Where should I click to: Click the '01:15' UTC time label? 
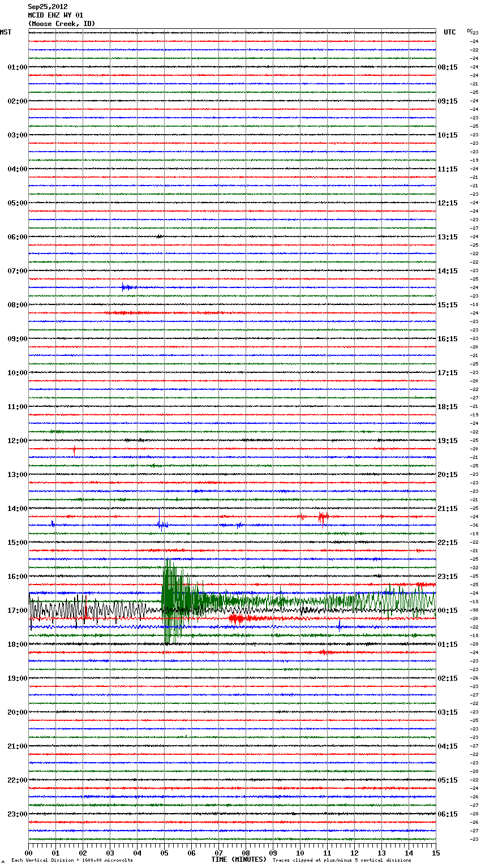pos(448,644)
